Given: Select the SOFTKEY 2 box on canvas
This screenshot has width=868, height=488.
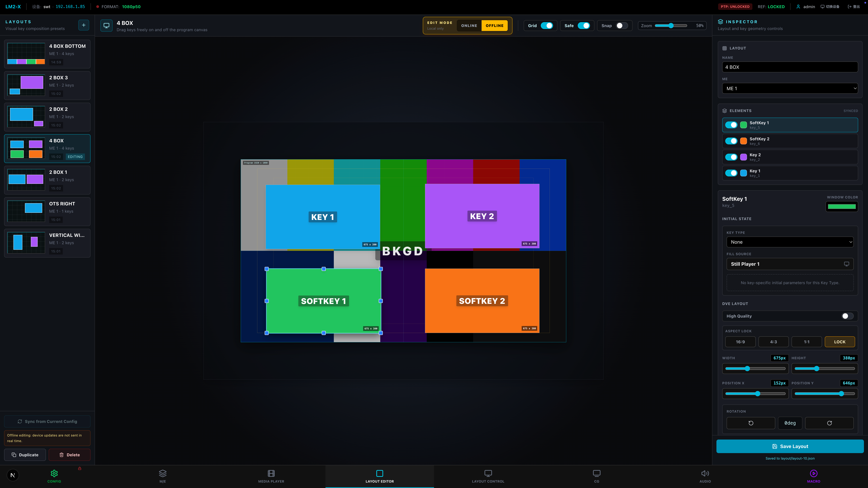Looking at the screenshot, I should [482, 301].
